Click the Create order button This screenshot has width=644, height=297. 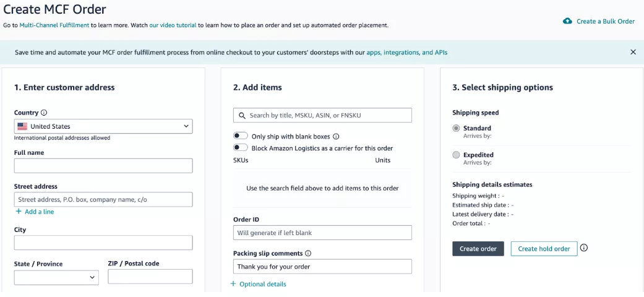point(478,249)
